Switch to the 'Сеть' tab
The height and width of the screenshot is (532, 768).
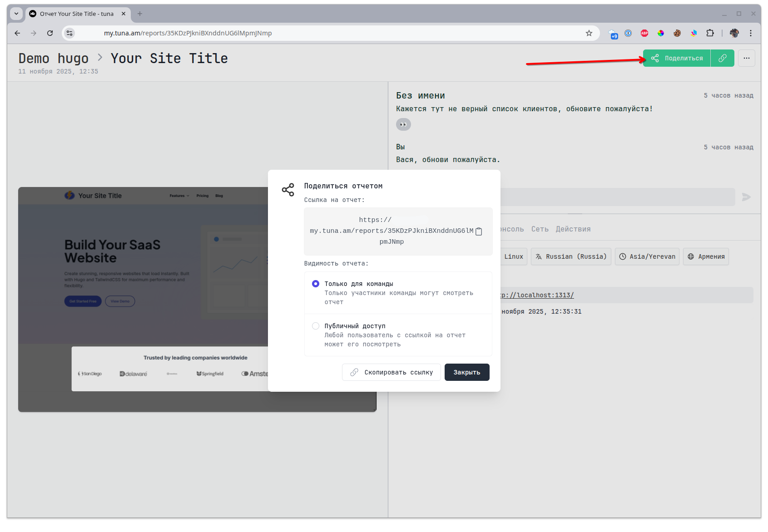(540, 229)
